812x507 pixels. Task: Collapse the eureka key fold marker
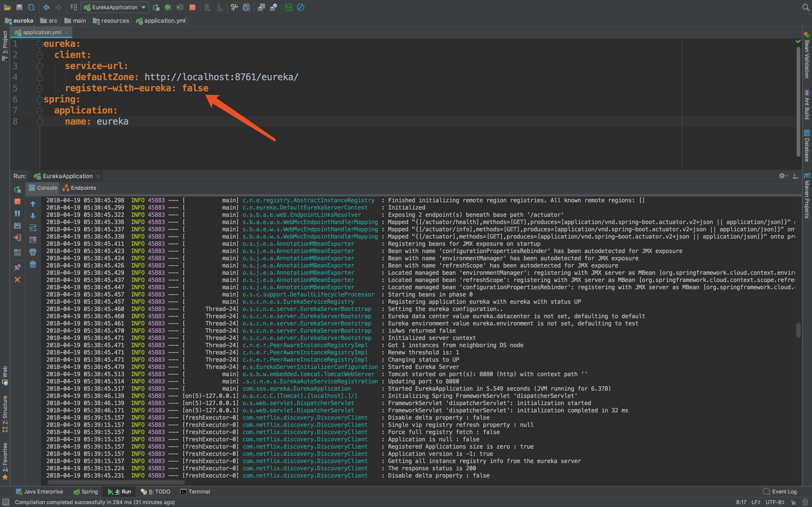40,44
